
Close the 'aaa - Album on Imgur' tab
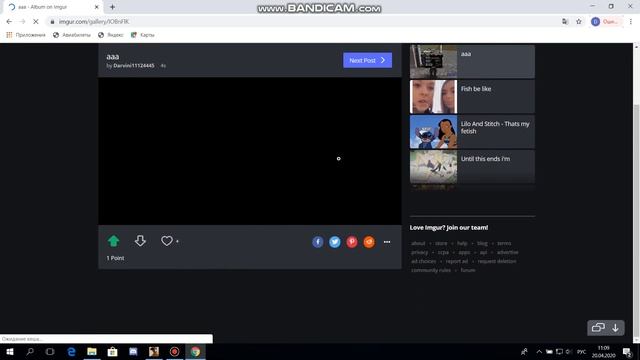97,7
